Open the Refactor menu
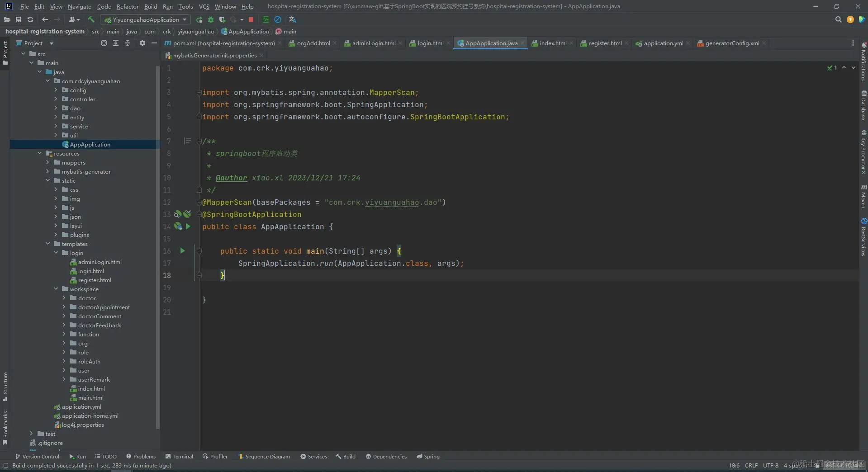Screen dimensions: 868x472 128,6
